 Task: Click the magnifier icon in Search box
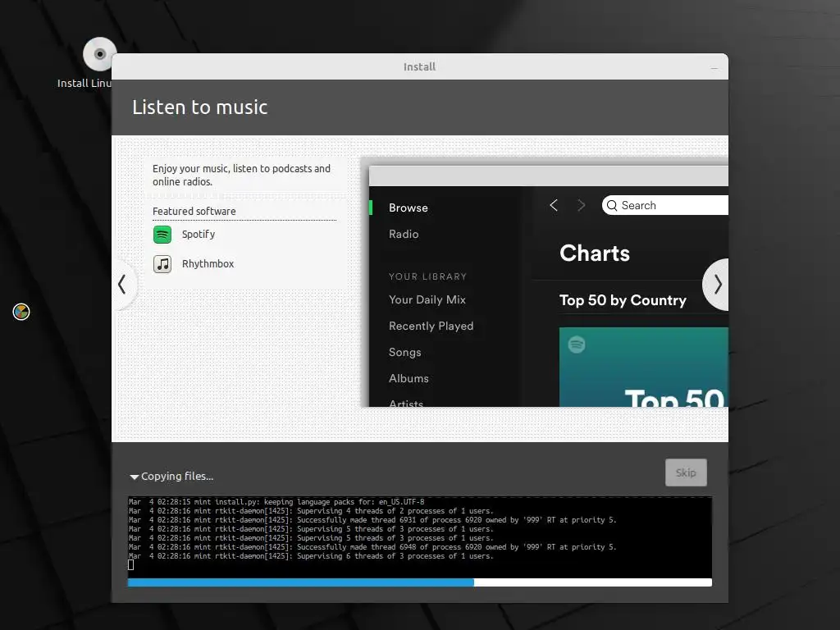coord(612,206)
